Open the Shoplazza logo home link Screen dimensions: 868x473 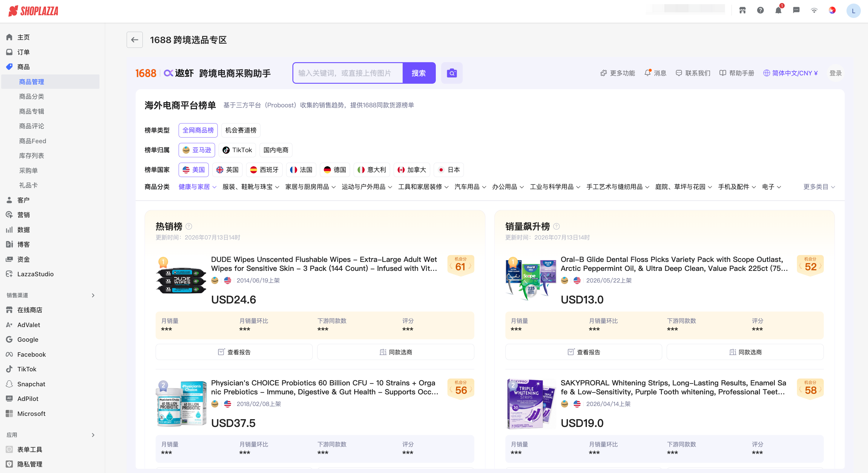coord(33,11)
